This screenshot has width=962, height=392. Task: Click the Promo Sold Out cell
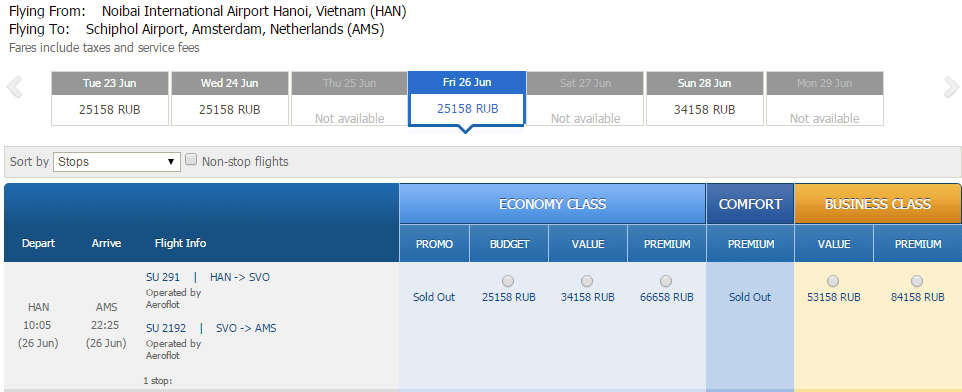pos(434,298)
